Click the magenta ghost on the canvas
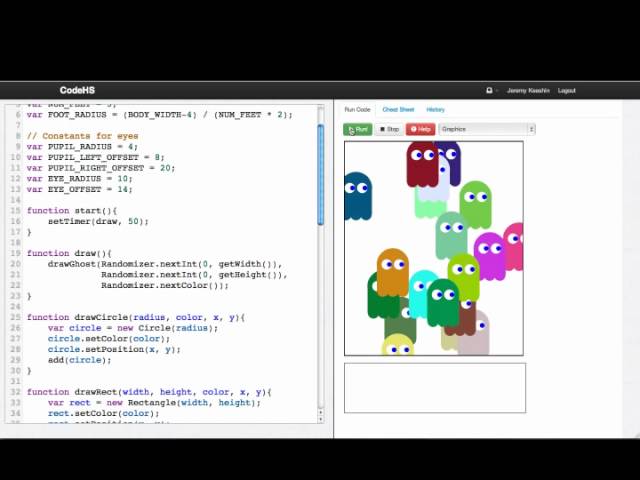 pyautogui.click(x=490, y=256)
